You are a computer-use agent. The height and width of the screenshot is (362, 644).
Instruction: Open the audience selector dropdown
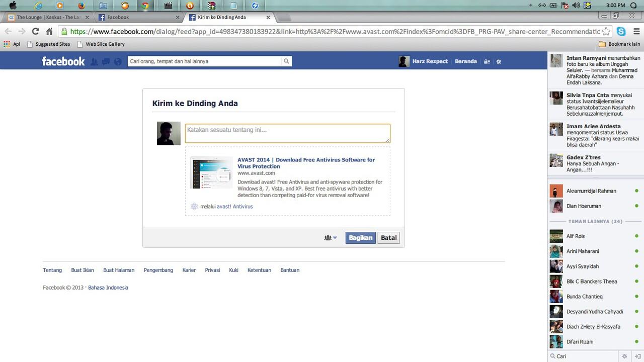click(x=331, y=238)
